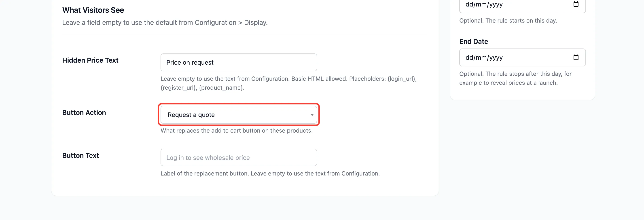Viewport: 644px width, 220px height.
Task: Click the Hidden Price Text label
Action: [x=90, y=60]
